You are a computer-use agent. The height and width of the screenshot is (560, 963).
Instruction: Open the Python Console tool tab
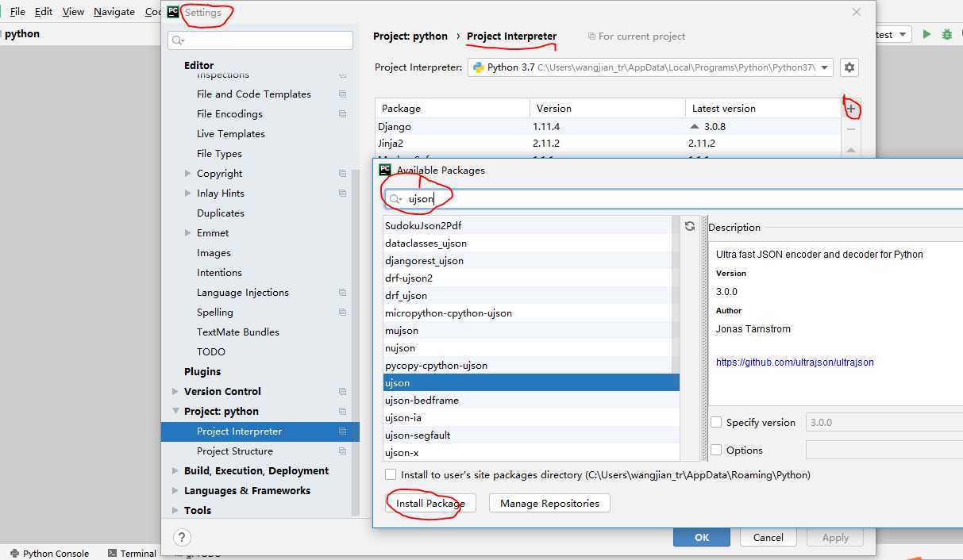pyautogui.click(x=49, y=554)
